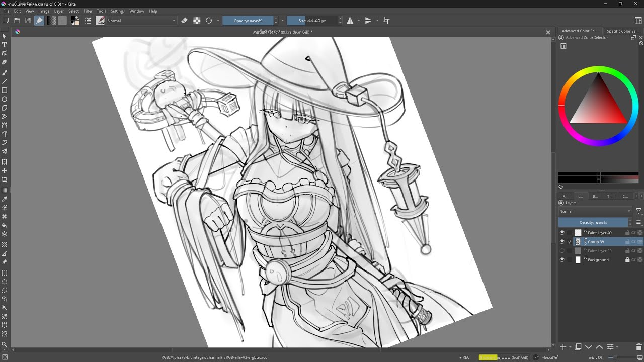Toggle Preserve Alpha in toolbar
The image size is (644, 362).
pos(197,21)
